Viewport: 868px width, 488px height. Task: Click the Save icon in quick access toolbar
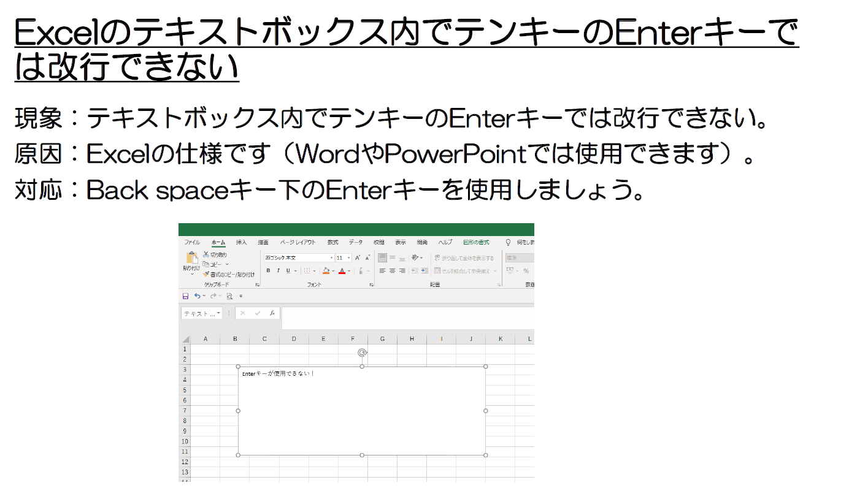[185, 296]
